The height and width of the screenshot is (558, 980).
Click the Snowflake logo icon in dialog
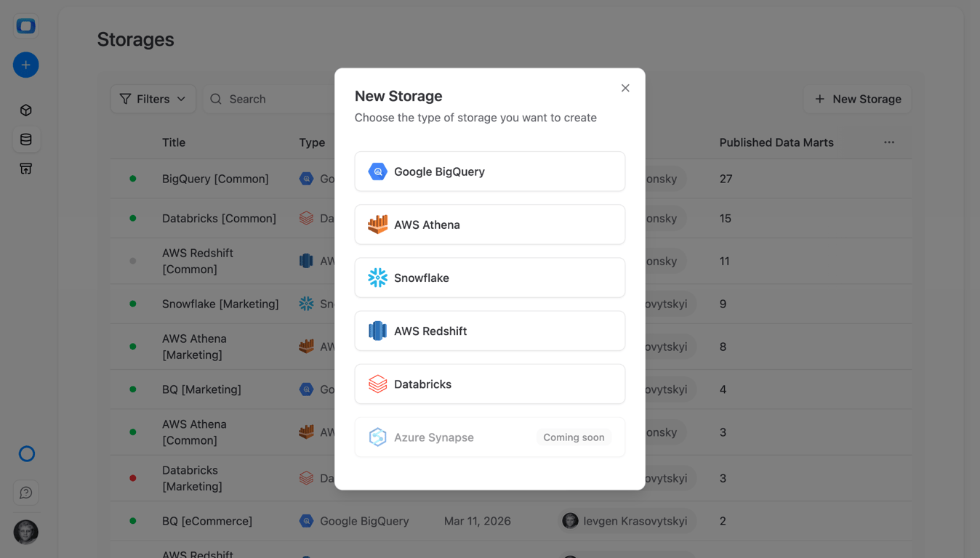click(377, 278)
